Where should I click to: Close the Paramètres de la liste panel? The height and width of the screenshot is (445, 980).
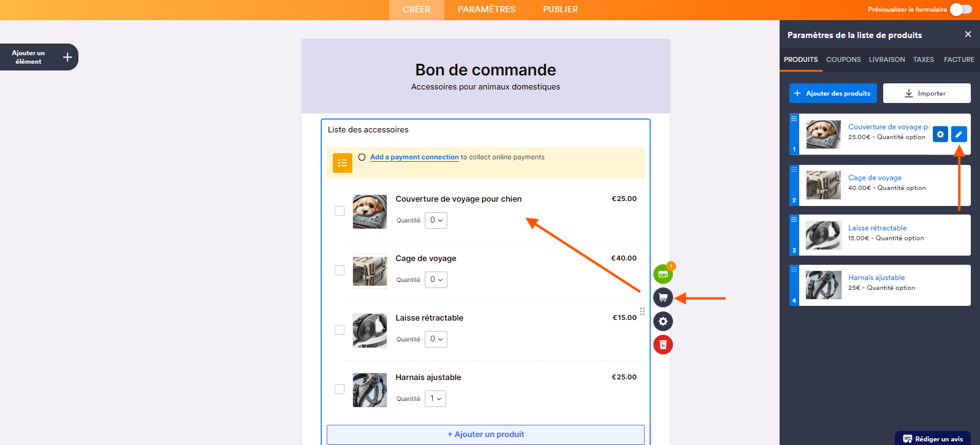[968, 34]
